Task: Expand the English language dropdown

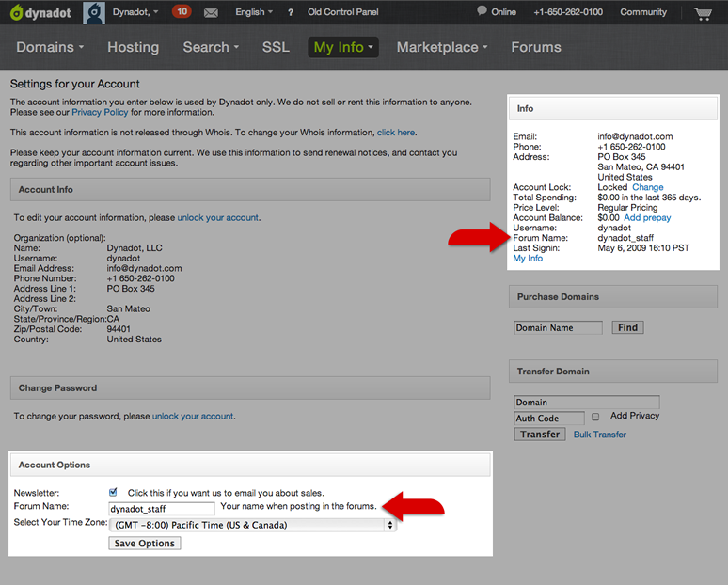Action: 254,13
